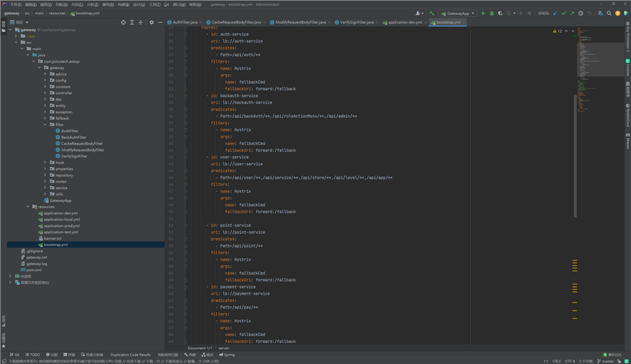The image size is (631, 364).
Task: Click the translate icon in toolbar
Action: 601,13
